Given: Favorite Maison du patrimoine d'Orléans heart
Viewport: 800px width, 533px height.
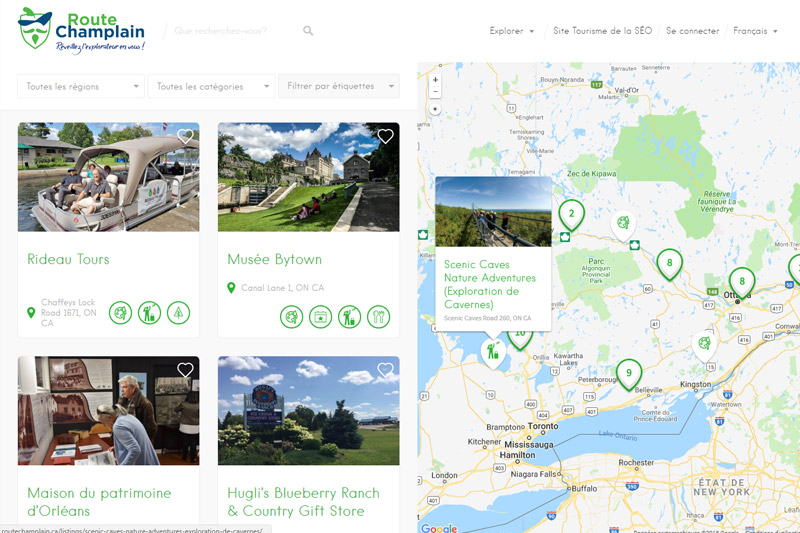Looking at the screenshot, I should point(185,370).
